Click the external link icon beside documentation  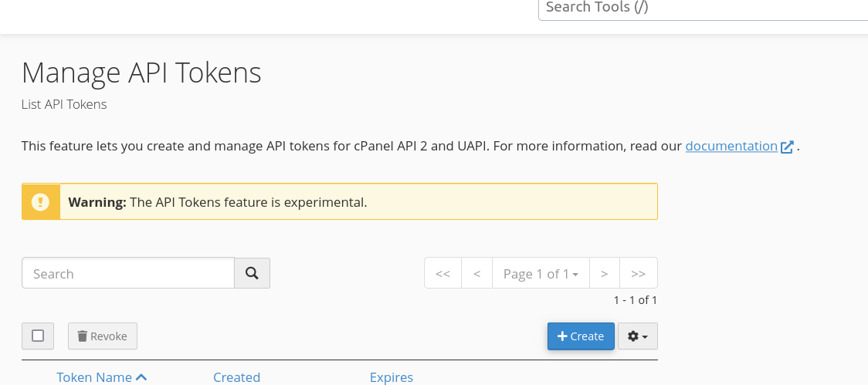787,147
